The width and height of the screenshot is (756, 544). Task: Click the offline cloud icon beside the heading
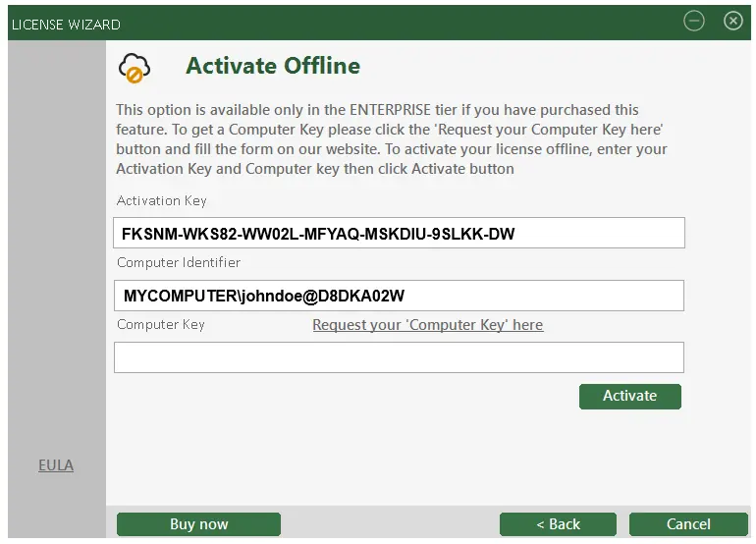click(x=133, y=67)
